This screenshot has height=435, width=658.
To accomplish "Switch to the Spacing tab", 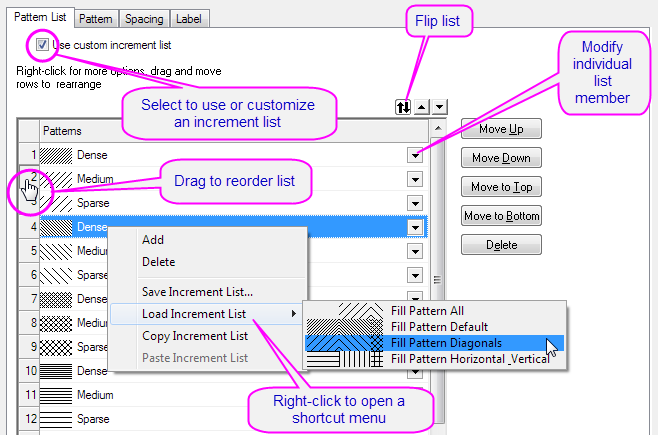I will click(x=144, y=19).
